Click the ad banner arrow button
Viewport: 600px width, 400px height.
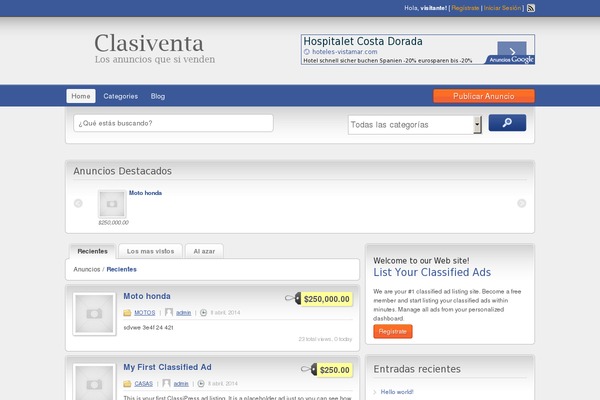(x=512, y=51)
